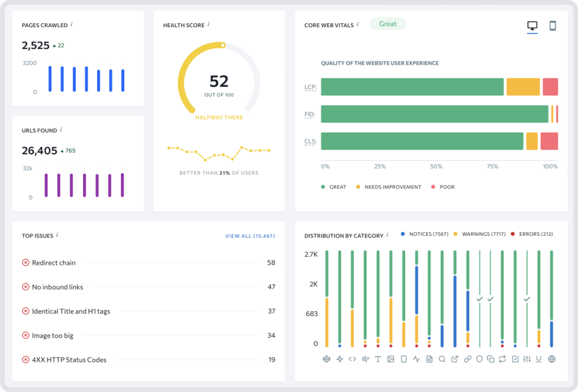Open the globe internationalization category icon

pyautogui.click(x=551, y=359)
